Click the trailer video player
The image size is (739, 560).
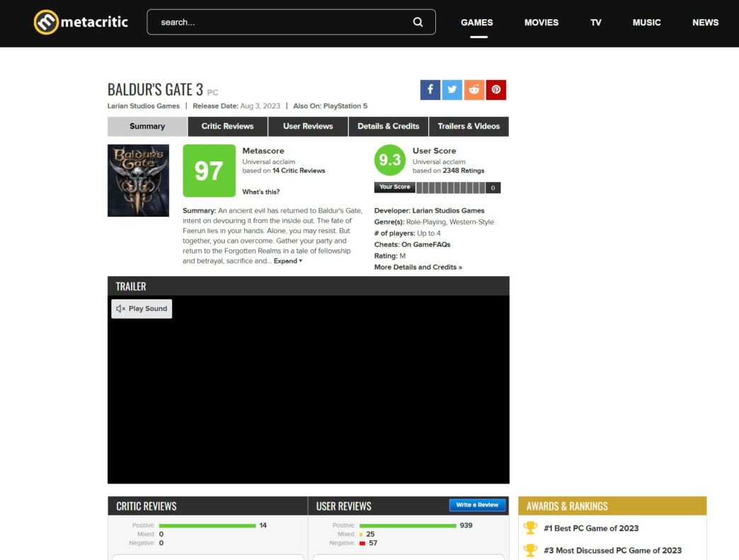click(308, 389)
